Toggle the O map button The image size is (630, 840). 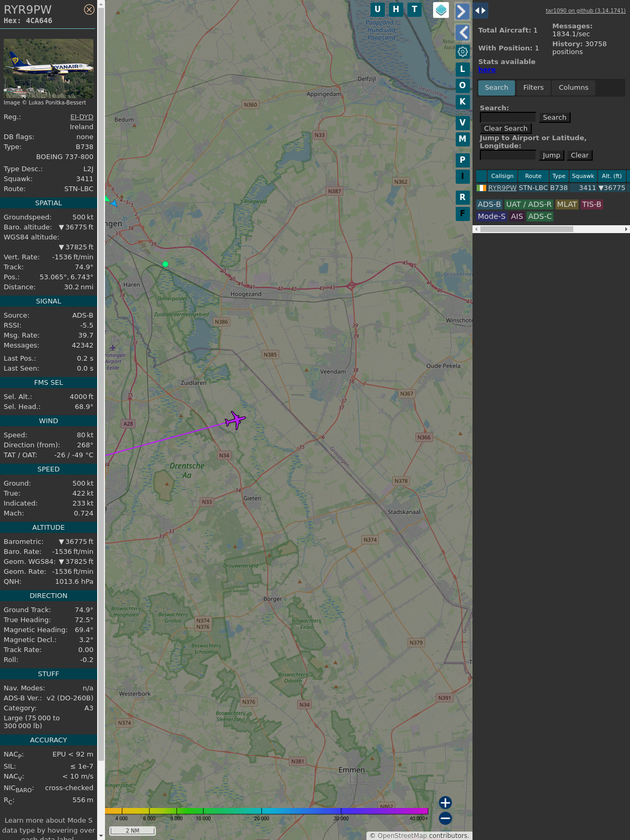pos(463,86)
